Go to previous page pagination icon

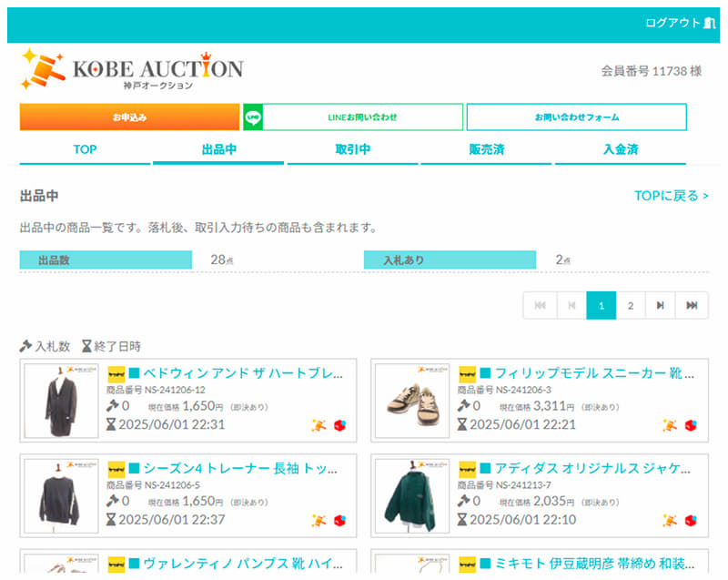tap(571, 306)
